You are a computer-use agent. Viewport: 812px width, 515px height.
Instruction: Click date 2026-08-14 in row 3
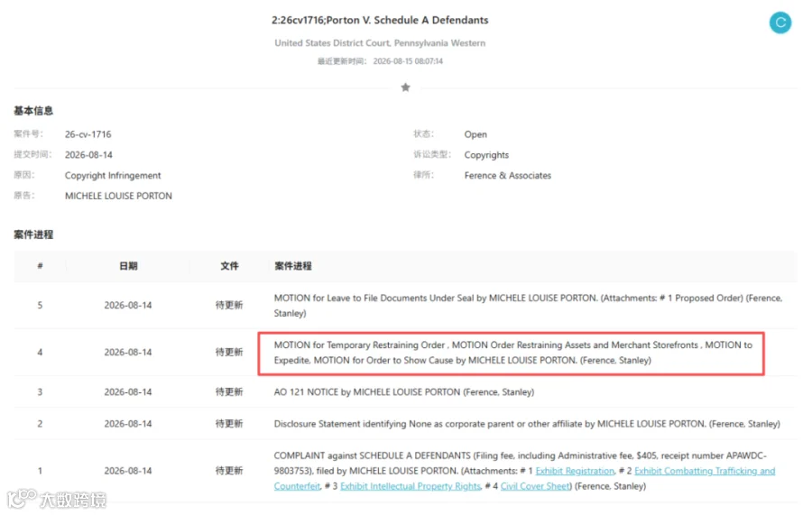click(128, 392)
